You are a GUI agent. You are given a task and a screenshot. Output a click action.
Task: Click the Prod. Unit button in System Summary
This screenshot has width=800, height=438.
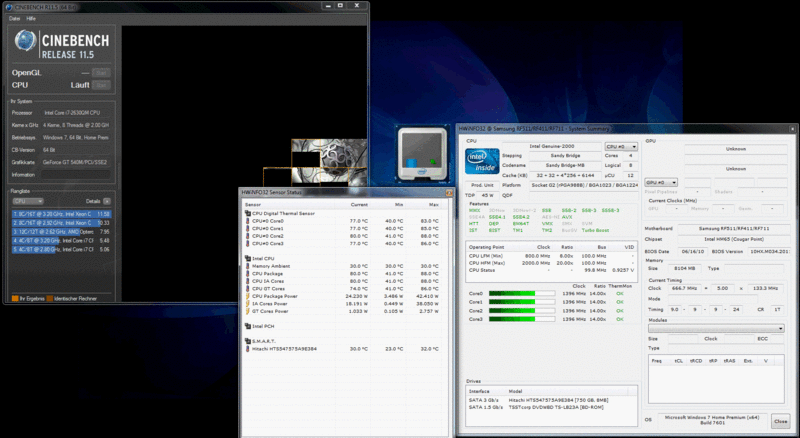(482, 185)
